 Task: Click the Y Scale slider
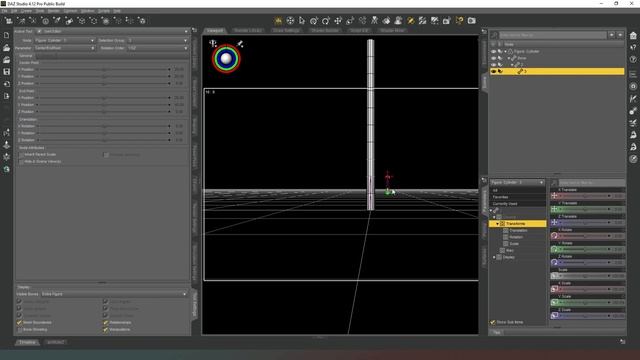tap(585, 302)
